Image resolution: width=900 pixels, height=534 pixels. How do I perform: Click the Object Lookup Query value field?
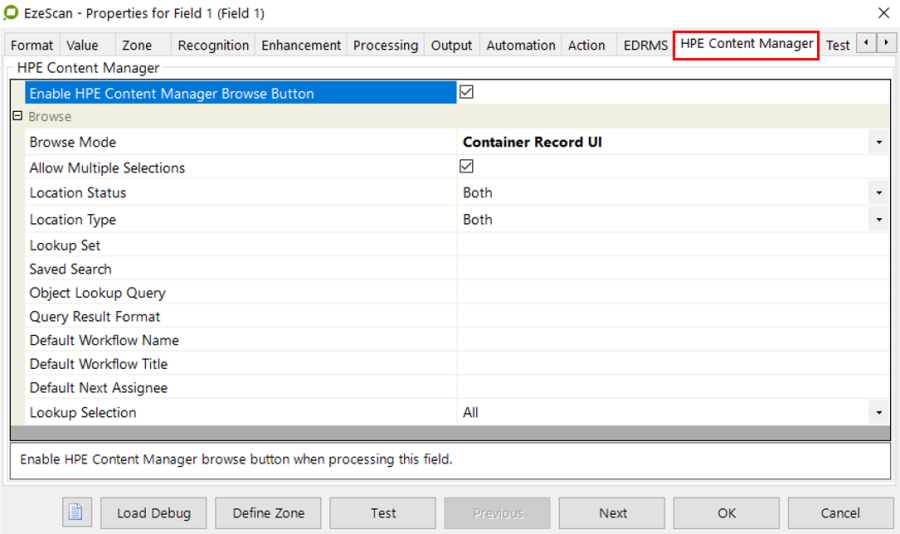[670, 293]
